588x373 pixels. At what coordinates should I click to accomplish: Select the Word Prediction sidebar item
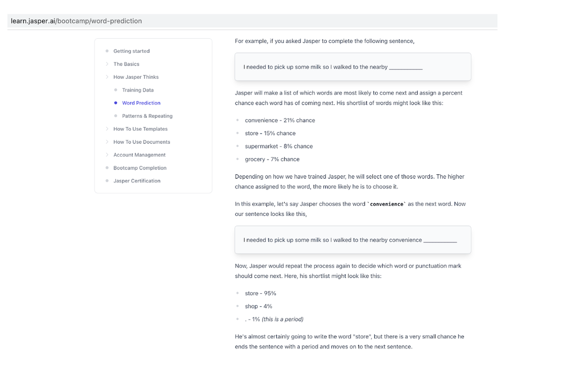[141, 103]
